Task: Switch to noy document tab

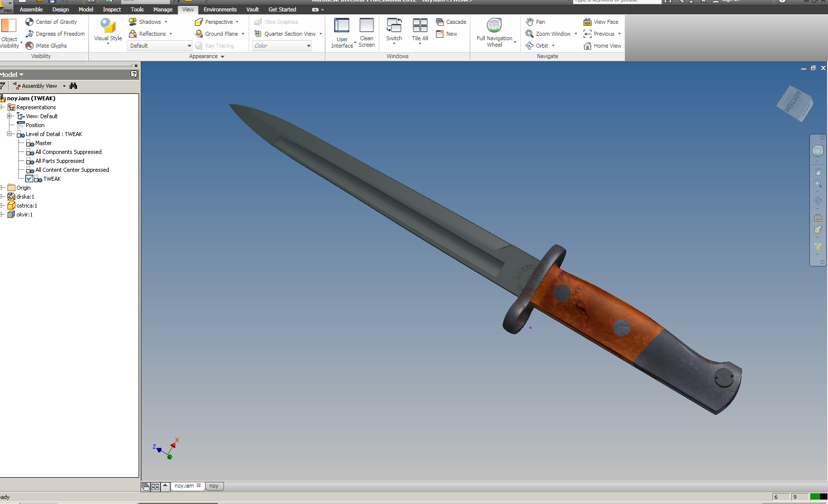Action: click(x=214, y=486)
